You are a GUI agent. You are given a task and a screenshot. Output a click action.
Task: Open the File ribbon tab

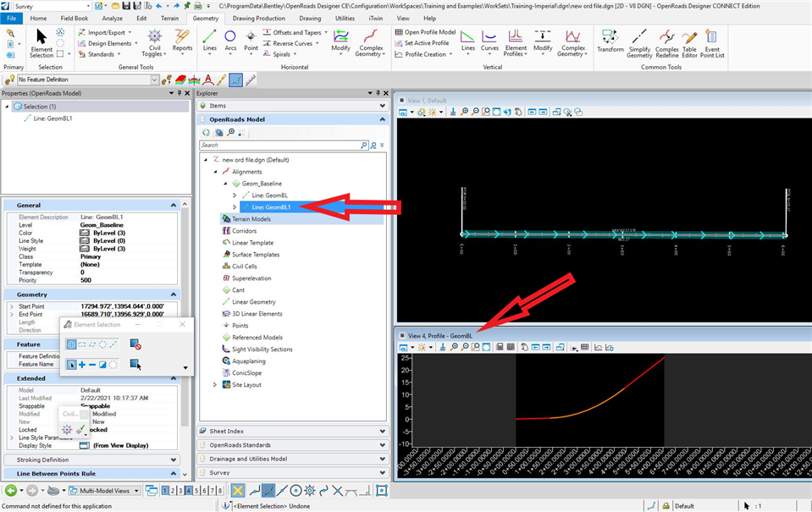tap(11, 18)
